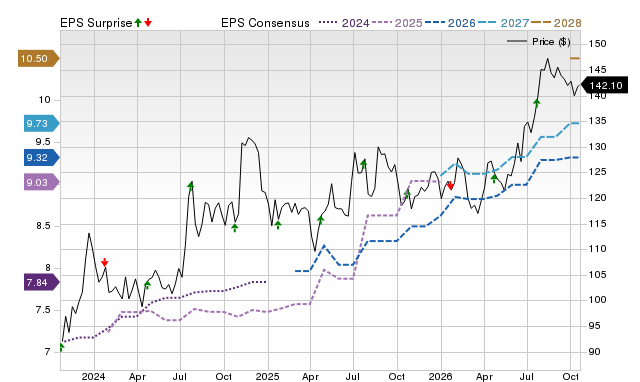Select the 2028 consensus legend entry
Image resolution: width=640 pixels, height=382 pixels.
(x=556, y=23)
